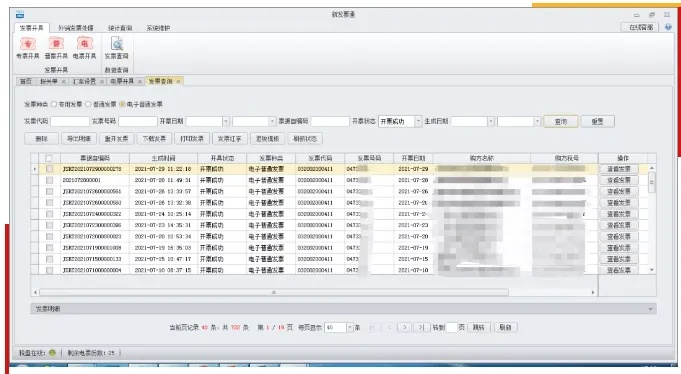The image size is (681, 374).
Task: Switch to 统计查询 ribbon tab
Action: [120, 28]
